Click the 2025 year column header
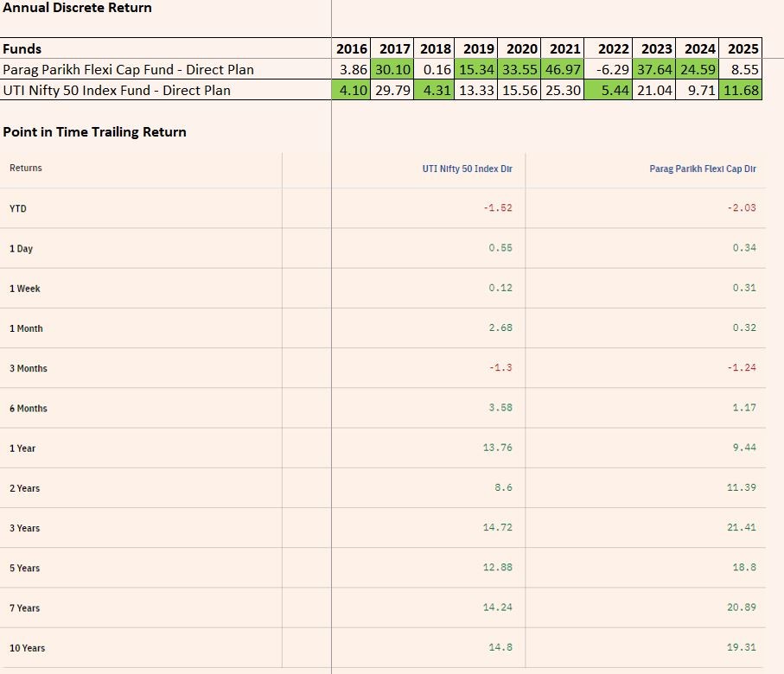Image resolution: width=784 pixels, height=674 pixels. coord(743,49)
